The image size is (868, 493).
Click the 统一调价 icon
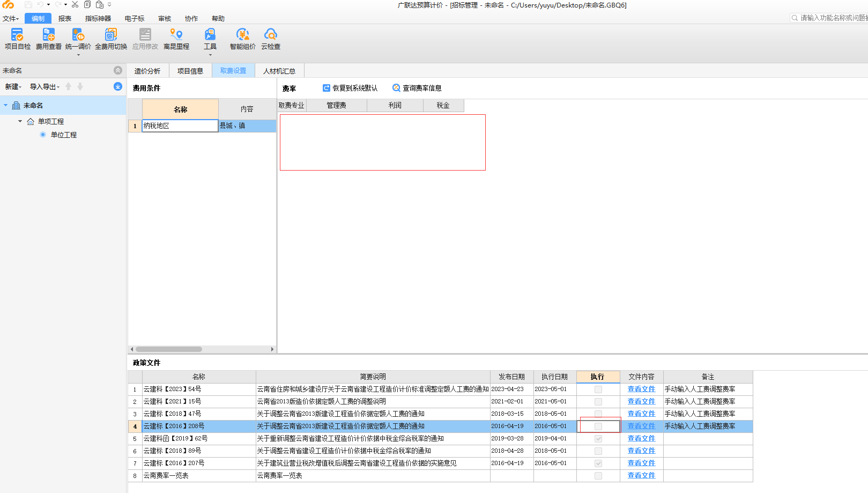78,35
